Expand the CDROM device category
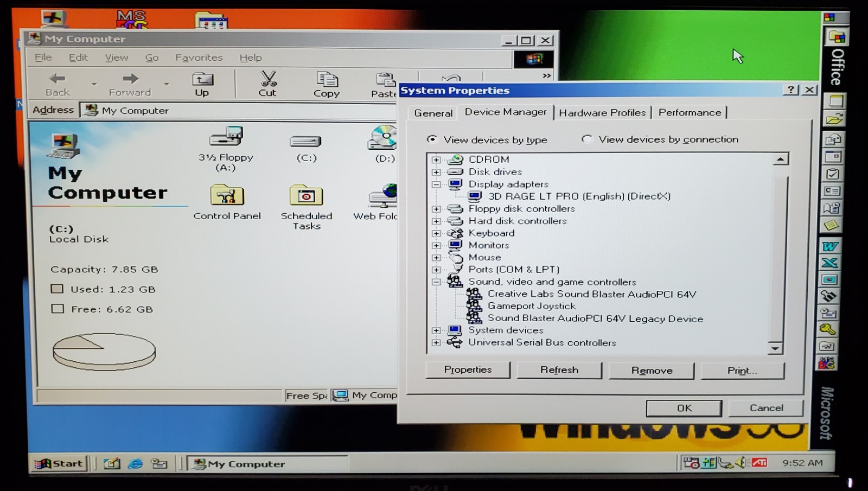The width and height of the screenshot is (868, 491). (x=436, y=160)
